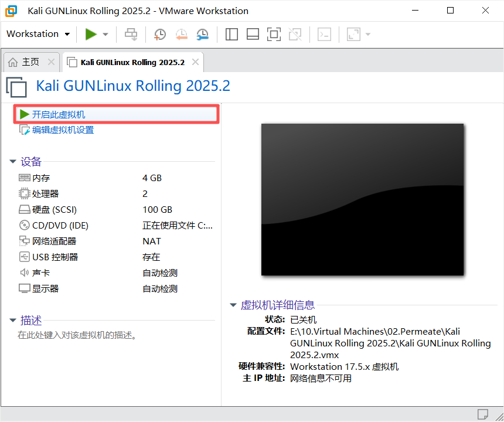Click the 网络信息不可用 IP address text
The width and height of the screenshot is (504, 422).
pos(321,378)
